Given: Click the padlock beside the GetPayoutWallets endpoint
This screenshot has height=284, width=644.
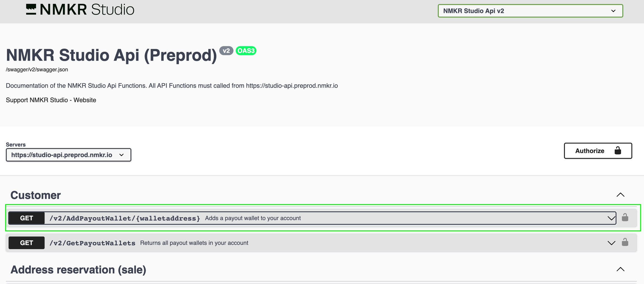Looking at the screenshot, I should coord(625,242).
